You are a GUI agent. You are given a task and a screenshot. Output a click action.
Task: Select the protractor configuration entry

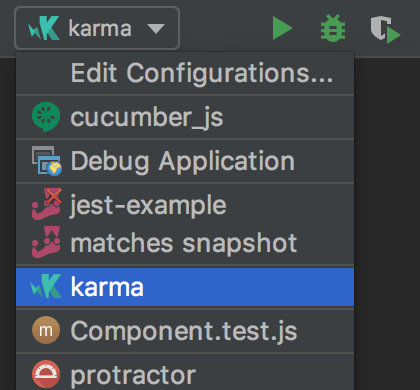pos(185,374)
